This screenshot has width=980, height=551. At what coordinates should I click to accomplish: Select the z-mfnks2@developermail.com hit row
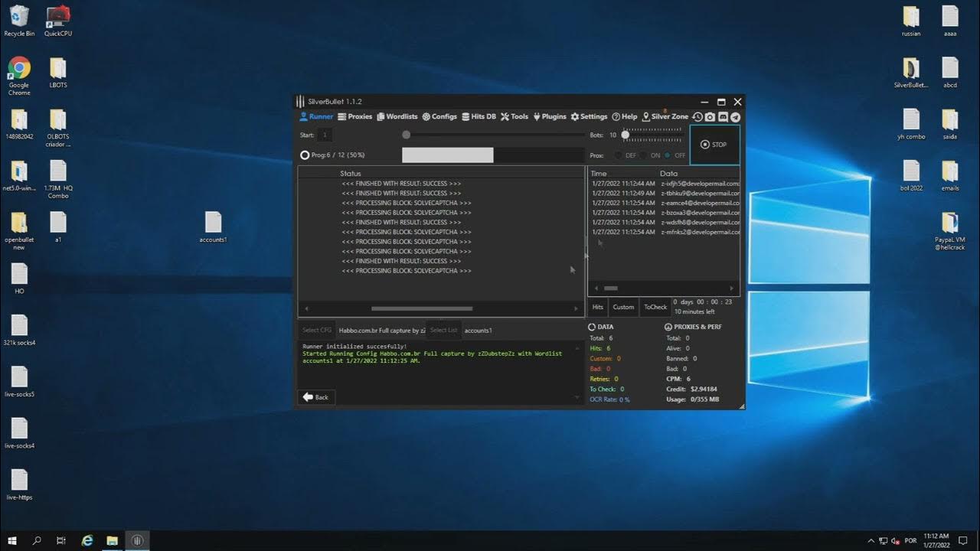pyautogui.click(x=664, y=232)
